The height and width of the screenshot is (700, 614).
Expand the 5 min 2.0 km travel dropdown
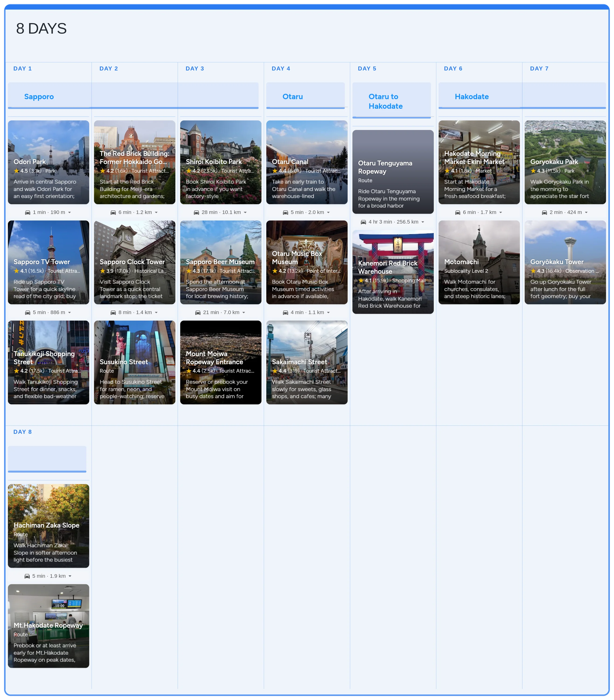coord(328,212)
